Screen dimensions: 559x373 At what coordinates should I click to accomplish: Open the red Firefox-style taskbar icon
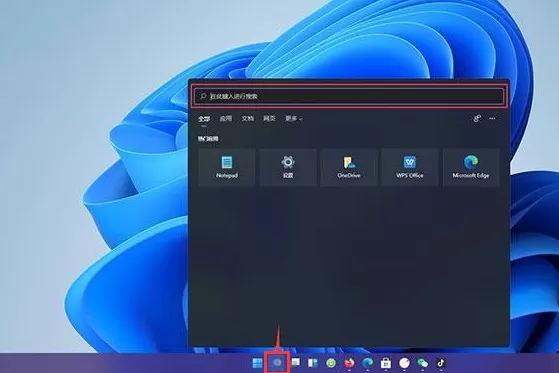click(x=349, y=363)
